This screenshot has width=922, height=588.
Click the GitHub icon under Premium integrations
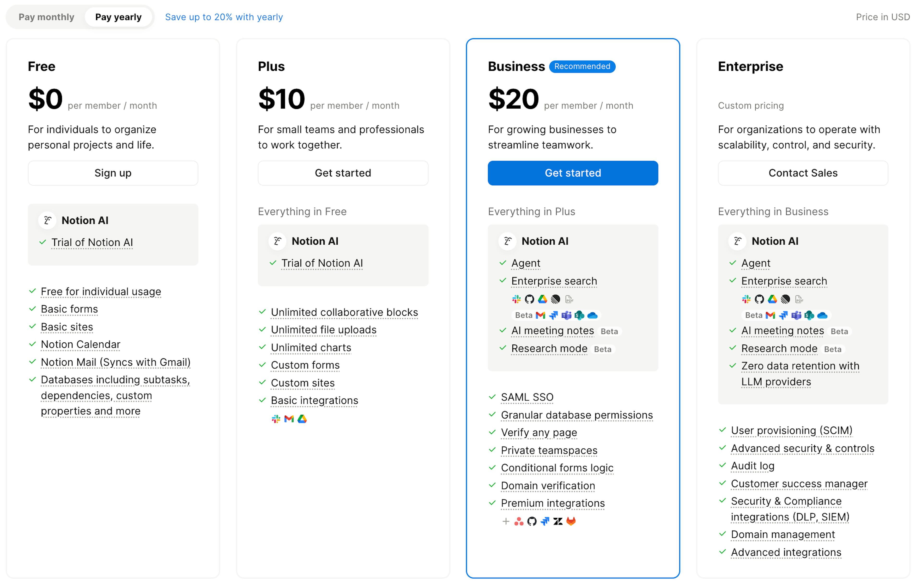click(x=532, y=521)
